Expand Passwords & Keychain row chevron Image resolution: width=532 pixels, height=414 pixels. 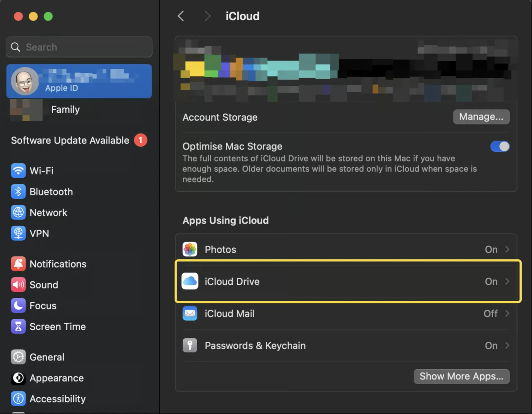[x=507, y=346]
